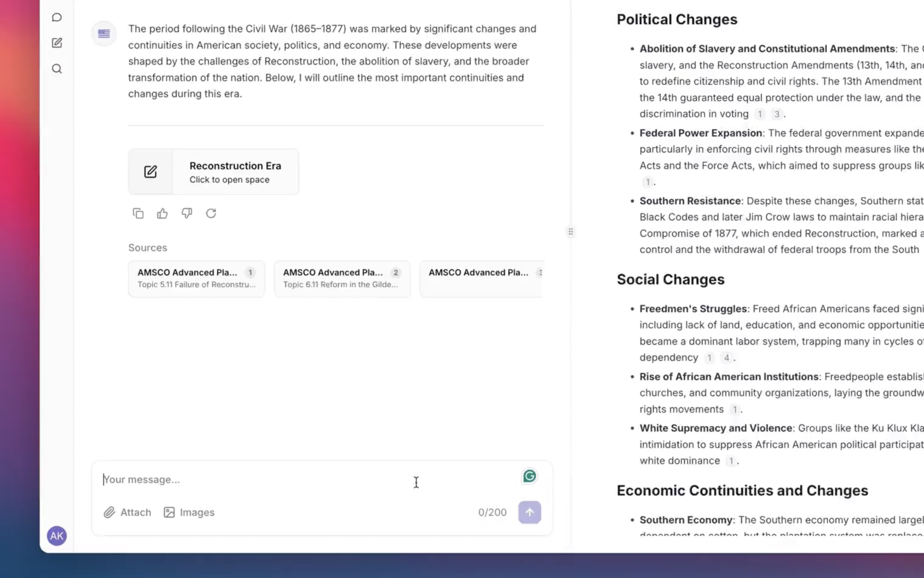Click bold text Federal Power Expansion

click(x=701, y=133)
